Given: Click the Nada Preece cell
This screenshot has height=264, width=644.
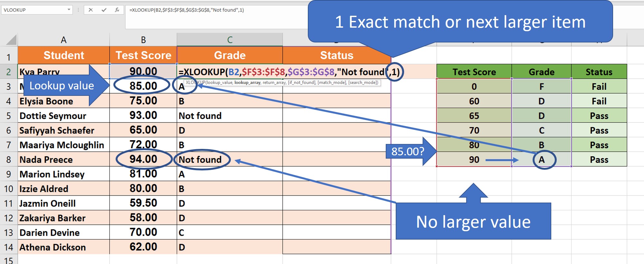Looking at the screenshot, I should pos(64,159).
